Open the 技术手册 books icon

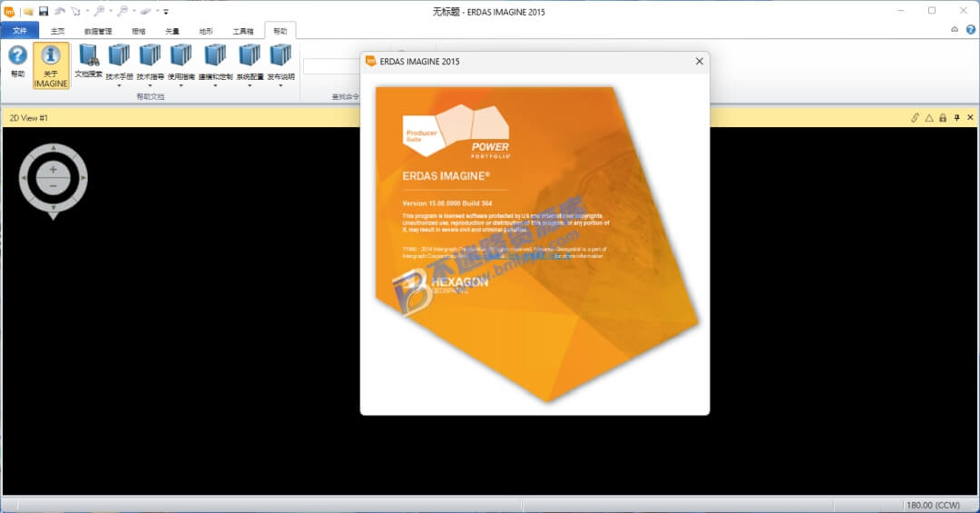[x=120, y=55]
